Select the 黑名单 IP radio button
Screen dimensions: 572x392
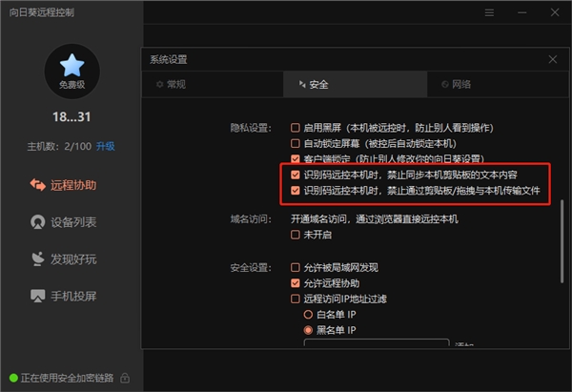tap(308, 330)
